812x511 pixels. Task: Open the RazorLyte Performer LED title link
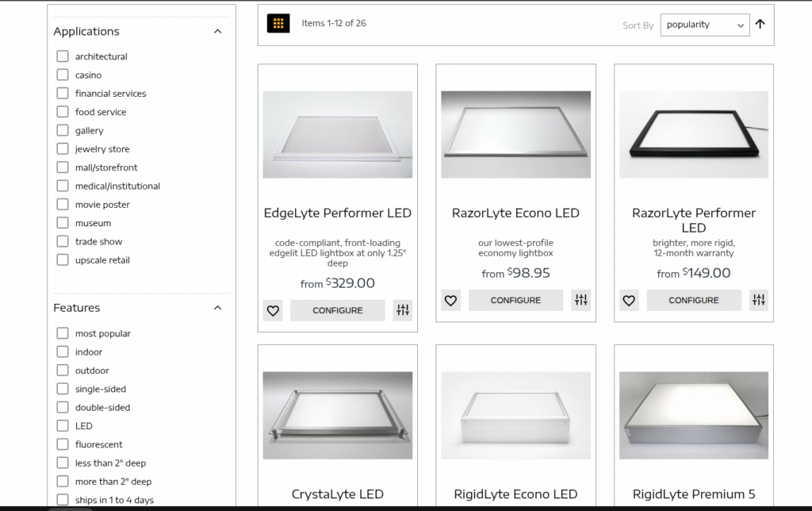[x=694, y=220]
